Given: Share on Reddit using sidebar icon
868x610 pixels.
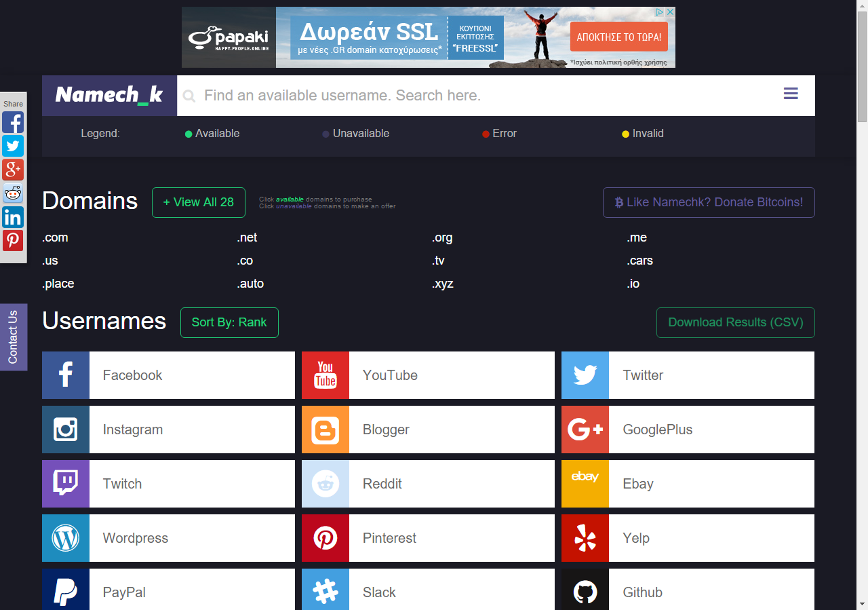Looking at the screenshot, I should coord(13,193).
